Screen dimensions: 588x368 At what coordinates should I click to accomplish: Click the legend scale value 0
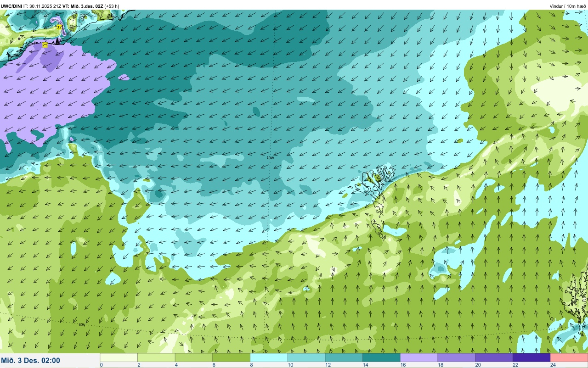click(x=101, y=365)
